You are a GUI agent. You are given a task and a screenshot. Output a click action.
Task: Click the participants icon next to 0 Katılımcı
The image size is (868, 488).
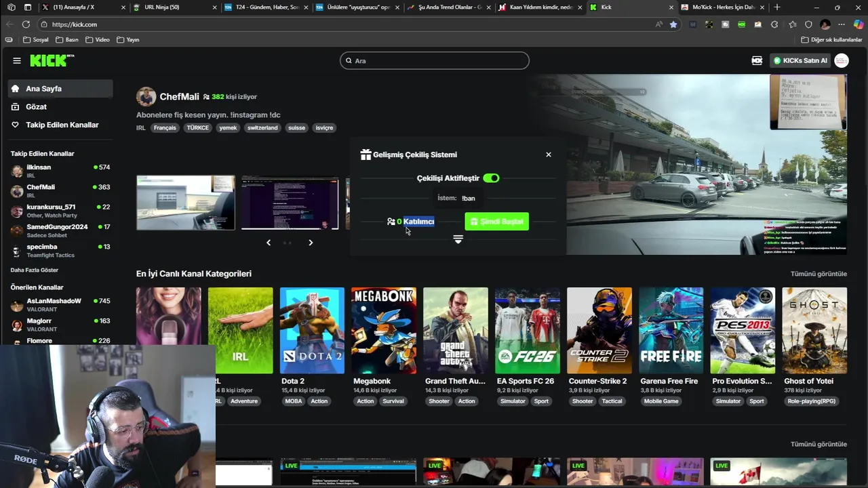(x=391, y=222)
